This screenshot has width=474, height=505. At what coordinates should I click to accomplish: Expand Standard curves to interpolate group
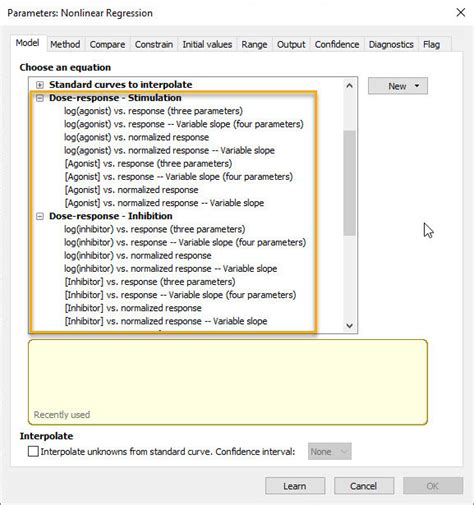tap(40, 85)
